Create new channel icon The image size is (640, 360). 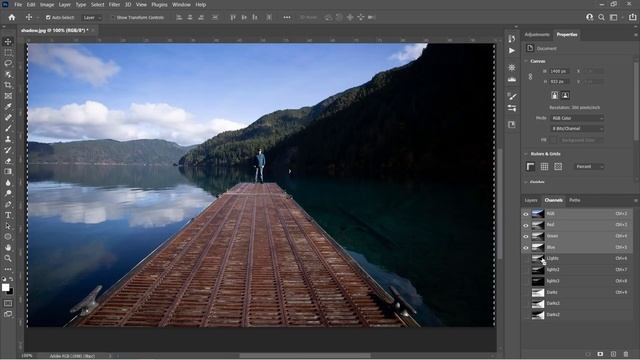pos(613,354)
